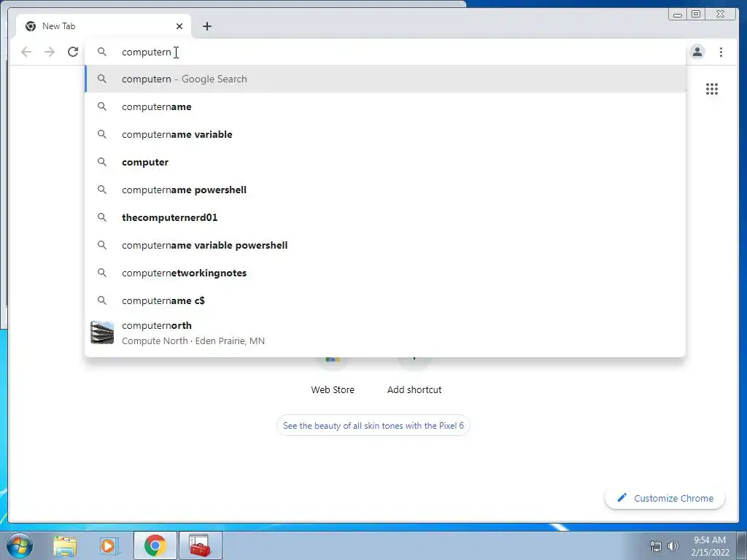Select the New Tab tab
Image resolution: width=747 pixels, height=560 pixels.
104,26
